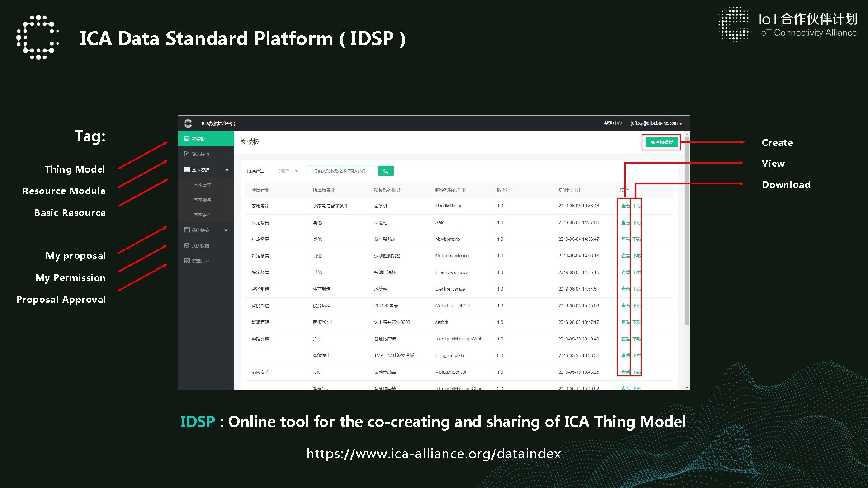Click the 物模板 sidebar icon
The width and height of the screenshot is (868, 488).
tap(187, 139)
